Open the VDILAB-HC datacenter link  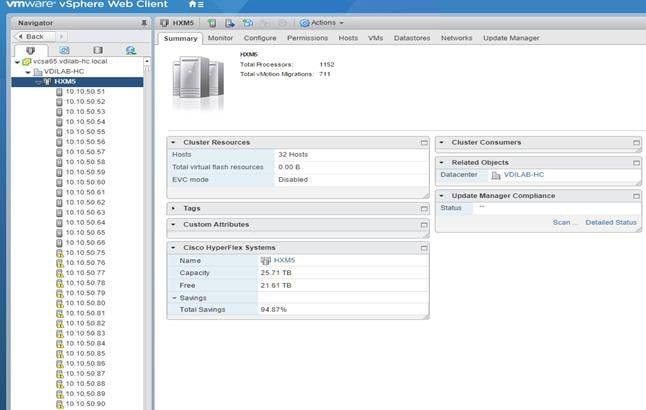point(524,175)
